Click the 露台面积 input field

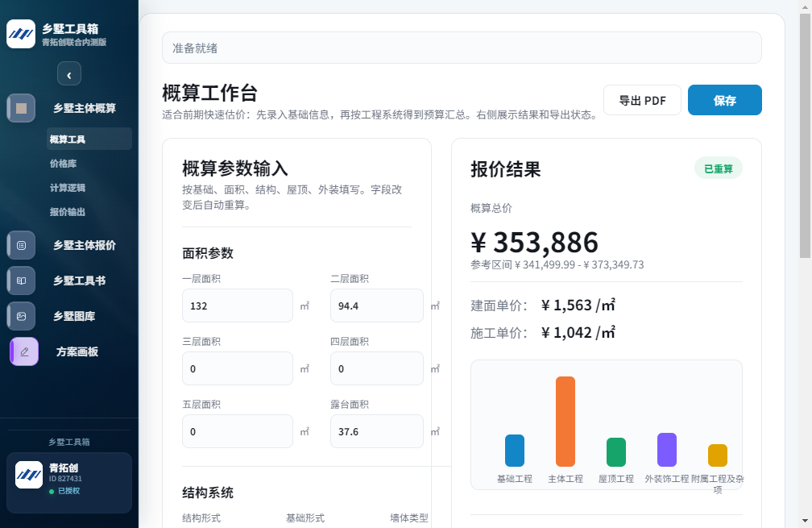pyautogui.click(x=377, y=431)
